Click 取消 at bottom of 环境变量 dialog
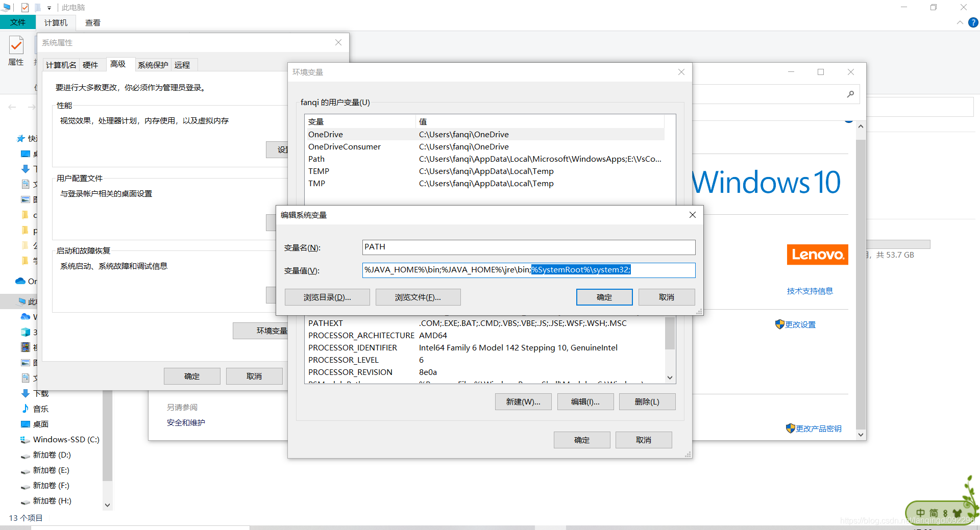This screenshot has height=530, width=980. click(644, 440)
